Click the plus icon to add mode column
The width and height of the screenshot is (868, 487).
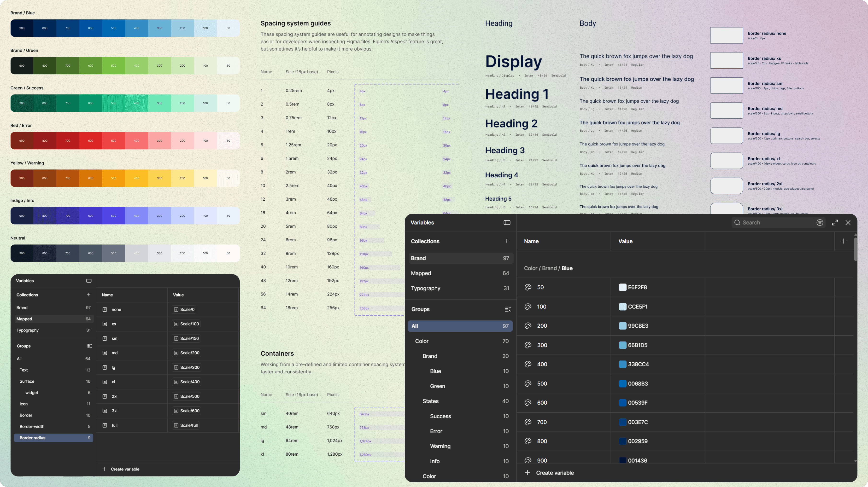(x=843, y=241)
